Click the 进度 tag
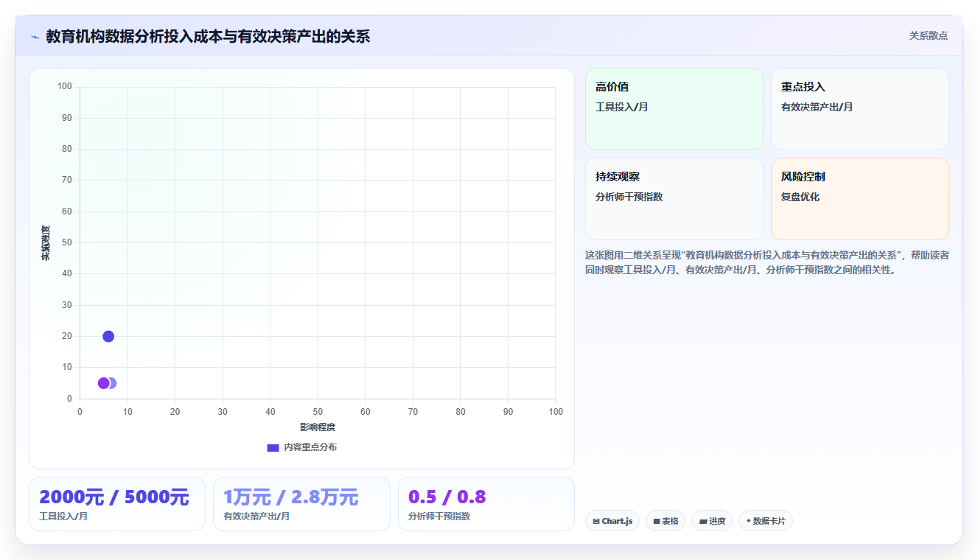 click(x=712, y=521)
